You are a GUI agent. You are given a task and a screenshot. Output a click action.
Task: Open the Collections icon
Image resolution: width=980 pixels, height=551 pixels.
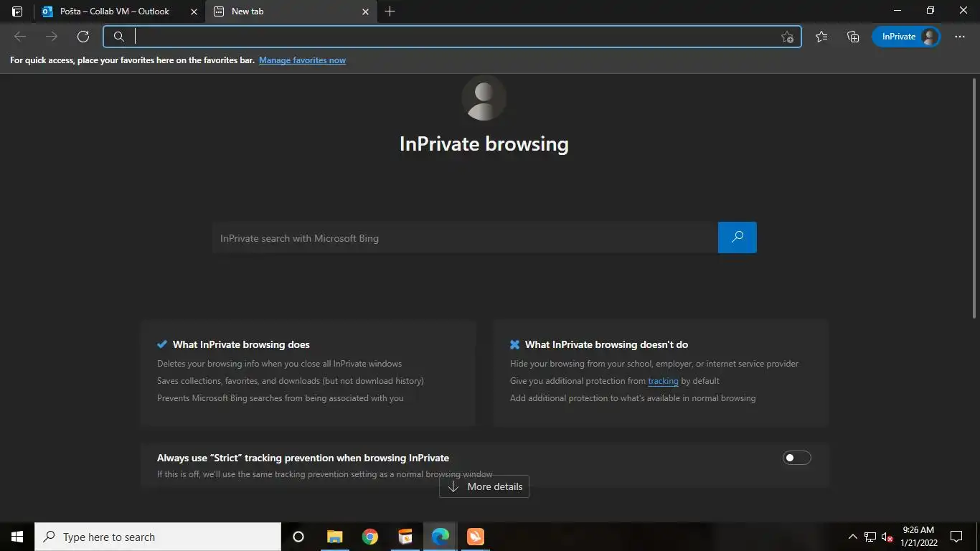point(853,37)
